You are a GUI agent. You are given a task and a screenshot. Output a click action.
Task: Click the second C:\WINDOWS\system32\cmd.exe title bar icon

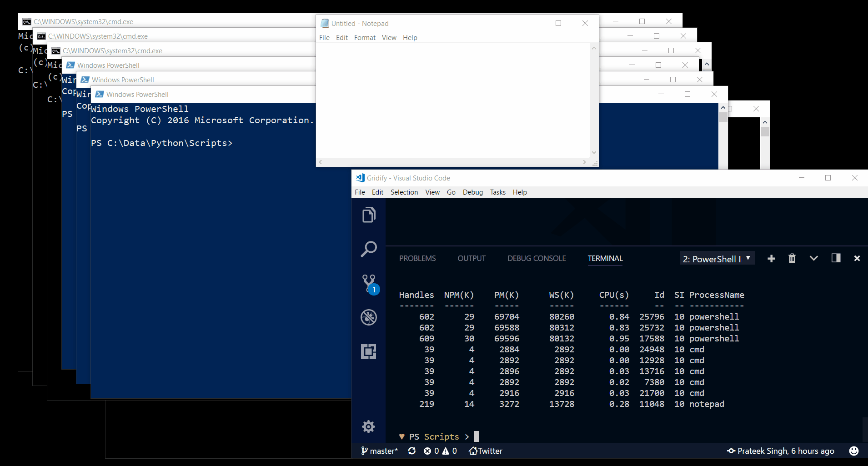[41, 36]
